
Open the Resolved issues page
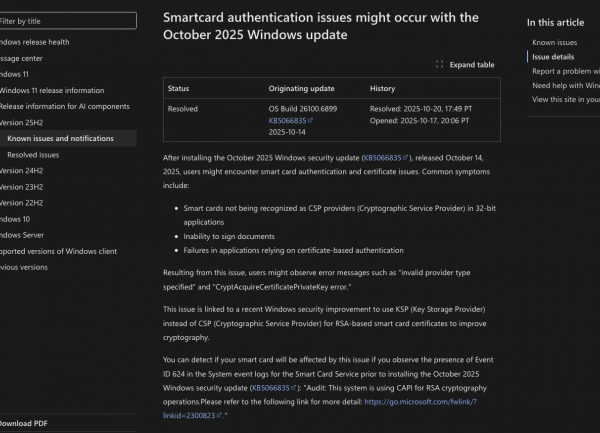(x=33, y=155)
